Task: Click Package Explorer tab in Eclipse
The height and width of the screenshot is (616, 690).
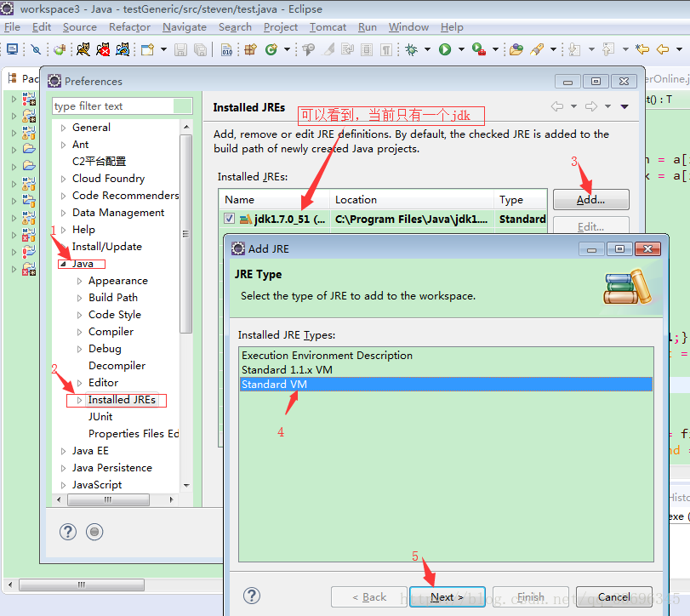Action: 23,79
